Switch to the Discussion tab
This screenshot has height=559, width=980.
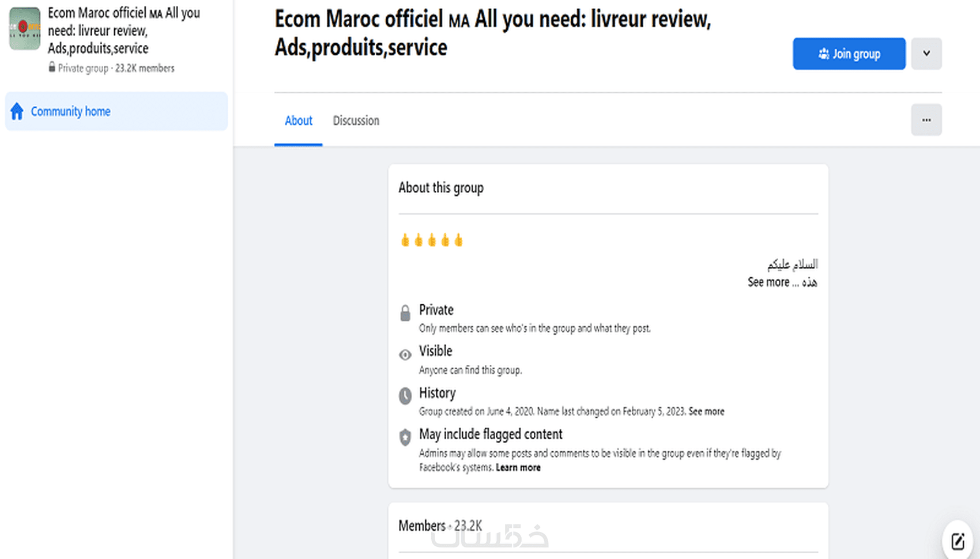(356, 120)
